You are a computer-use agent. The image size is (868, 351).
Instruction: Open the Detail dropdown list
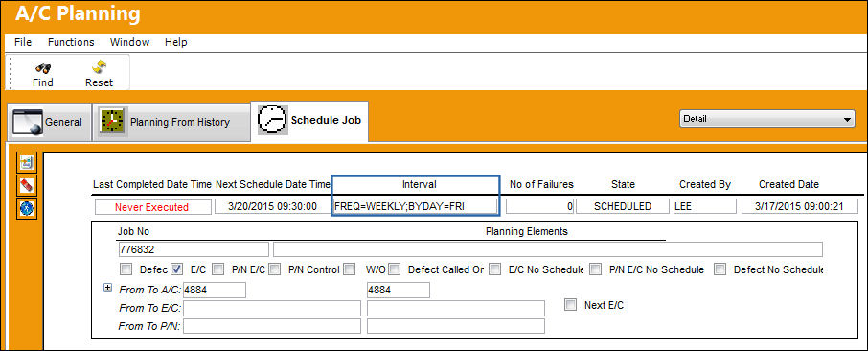coord(767,119)
